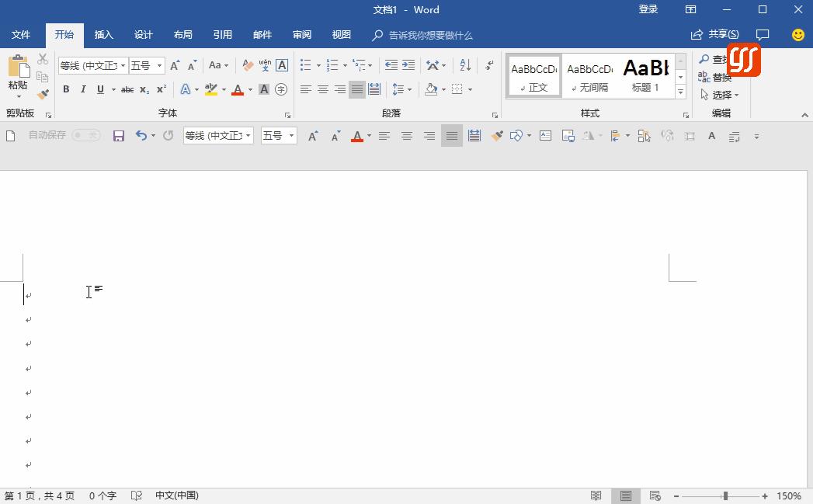Open the 选择 (Select) dropdown
The height and width of the screenshot is (504, 813).
(720, 95)
